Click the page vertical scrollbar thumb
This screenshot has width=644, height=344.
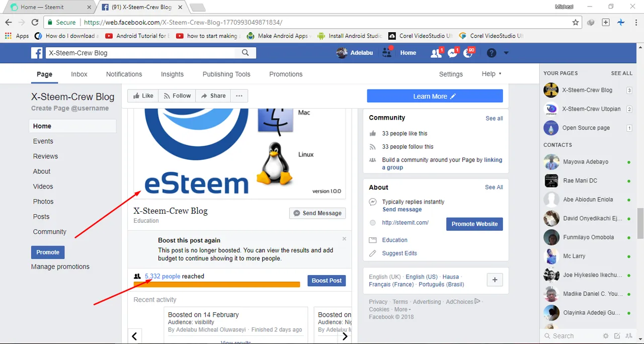tap(640, 223)
